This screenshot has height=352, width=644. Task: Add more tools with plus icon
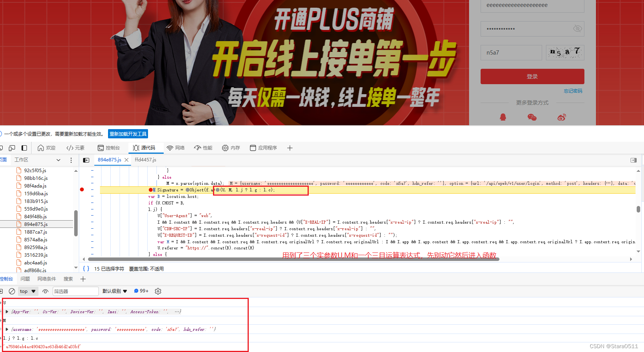click(290, 148)
